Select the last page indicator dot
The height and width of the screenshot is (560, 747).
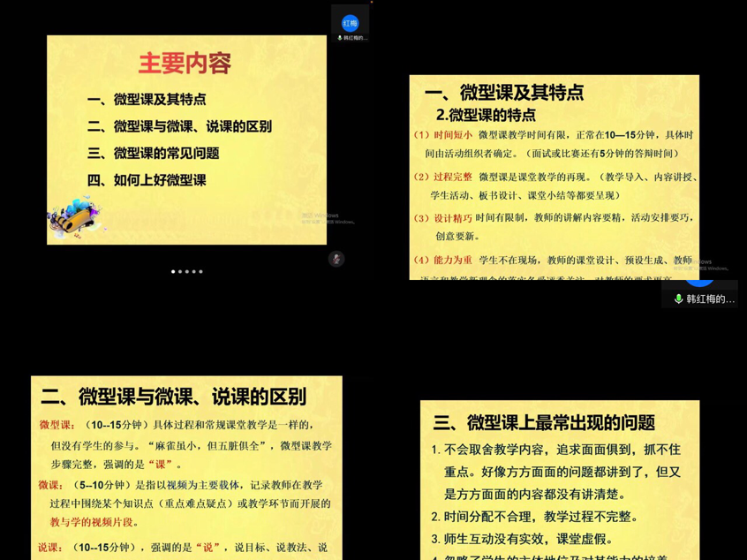(201, 272)
